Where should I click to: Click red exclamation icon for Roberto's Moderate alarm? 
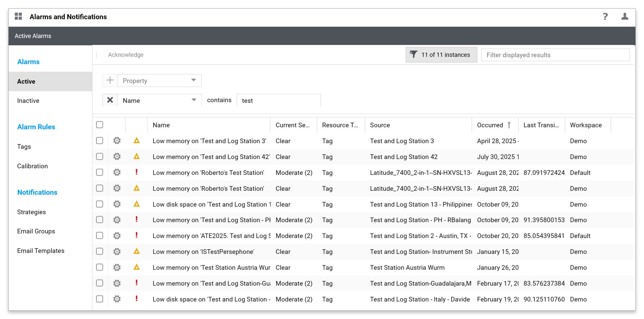pyautogui.click(x=137, y=172)
